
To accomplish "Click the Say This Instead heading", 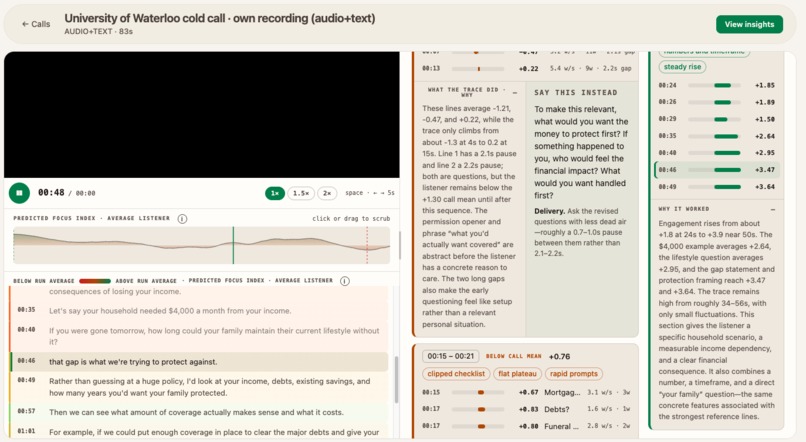I will pyautogui.click(x=575, y=93).
